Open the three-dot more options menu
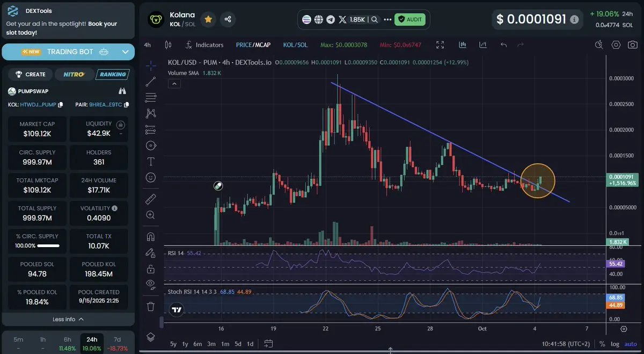The width and height of the screenshot is (644, 354). 388,19
